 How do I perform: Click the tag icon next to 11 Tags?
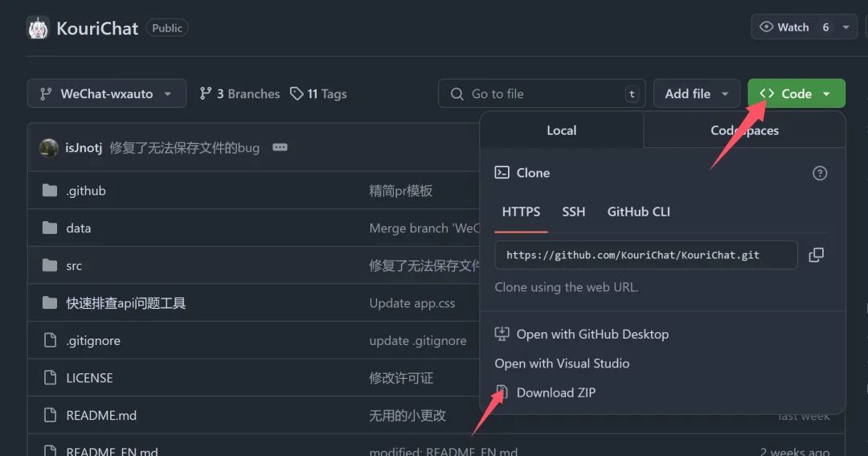(x=297, y=93)
